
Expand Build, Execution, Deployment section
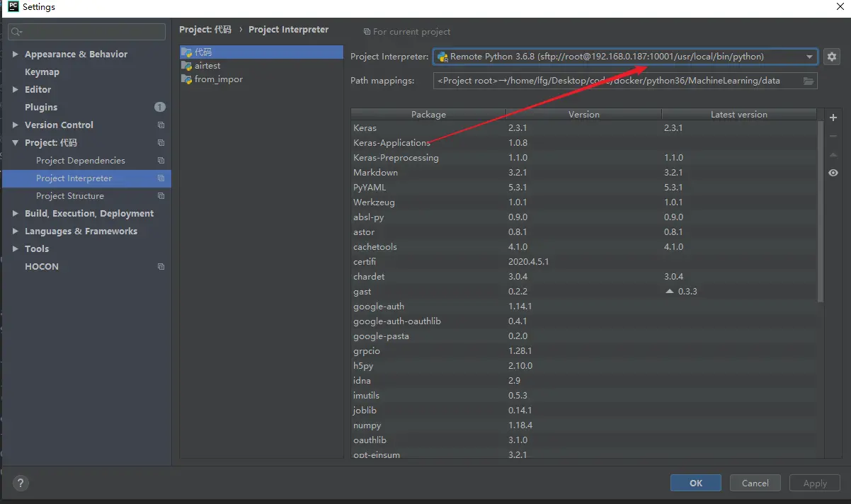click(16, 214)
